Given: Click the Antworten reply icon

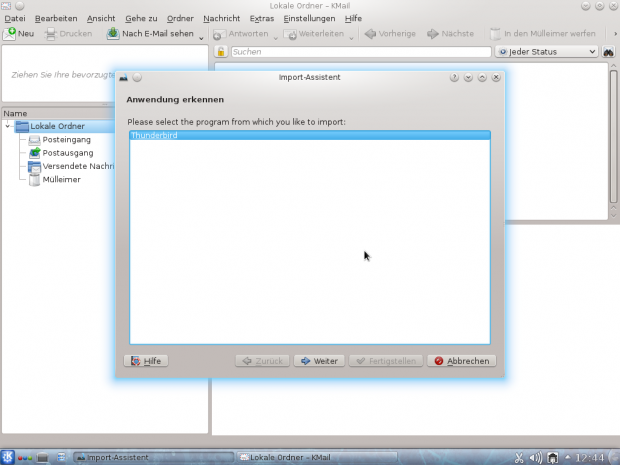Looking at the screenshot, I should coord(219,34).
